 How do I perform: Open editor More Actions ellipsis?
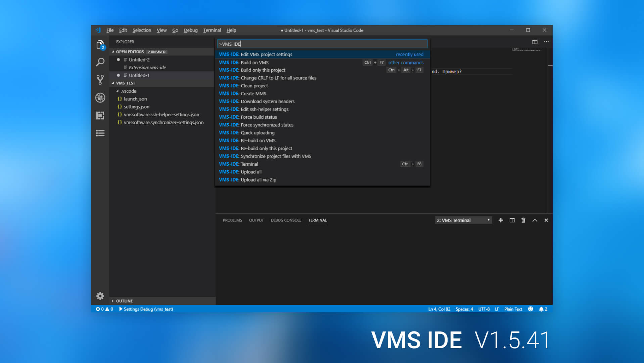point(546,42)
